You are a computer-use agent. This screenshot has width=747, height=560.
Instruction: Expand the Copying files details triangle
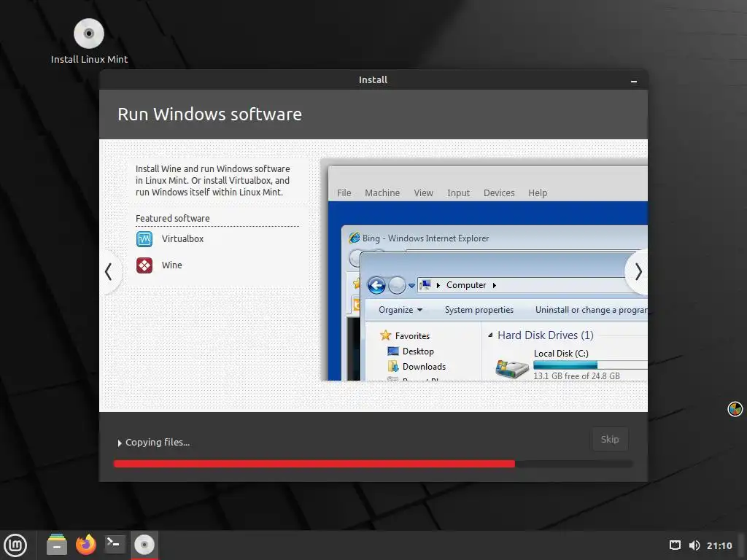pos(120,443)
